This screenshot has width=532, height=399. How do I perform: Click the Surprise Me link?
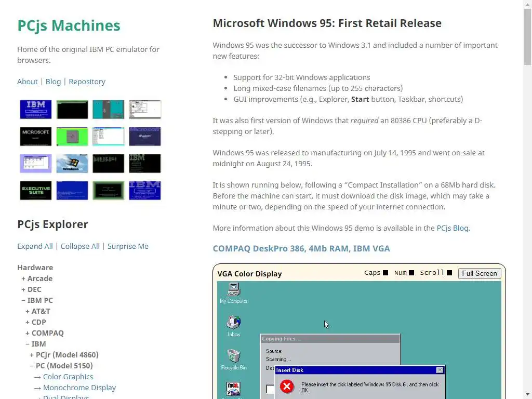pos(128,246)
